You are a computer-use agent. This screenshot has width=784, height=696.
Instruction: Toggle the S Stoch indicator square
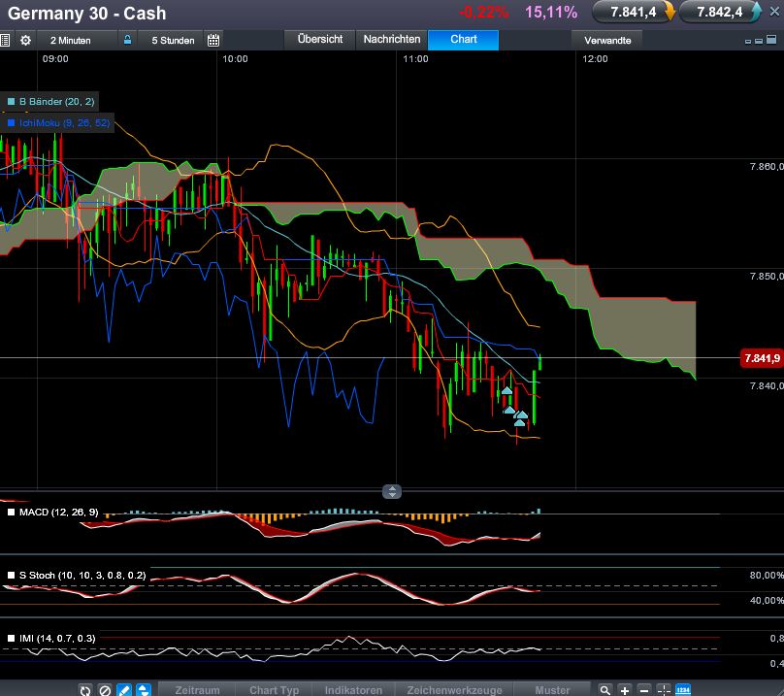click(11, 575)
